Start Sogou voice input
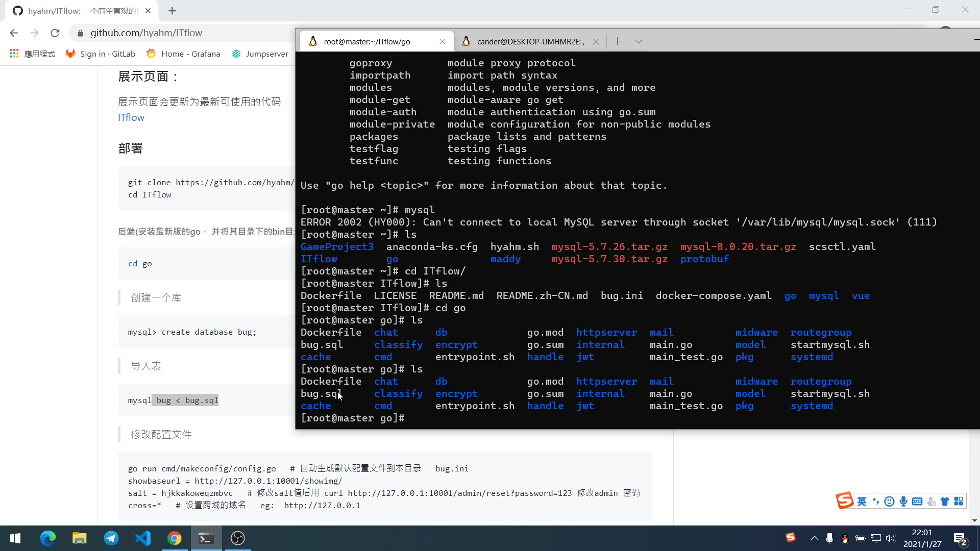Image resolution: width=980 pixels, height=551 pixels. (903, 502)
